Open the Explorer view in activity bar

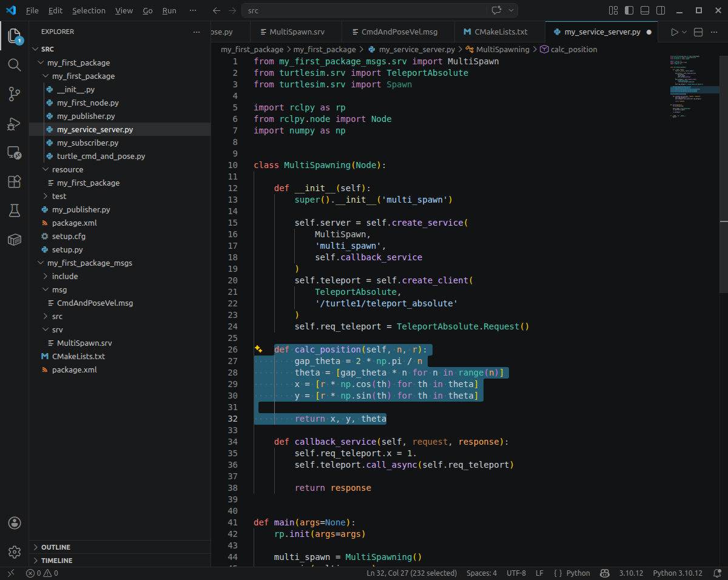click(15, 35)
